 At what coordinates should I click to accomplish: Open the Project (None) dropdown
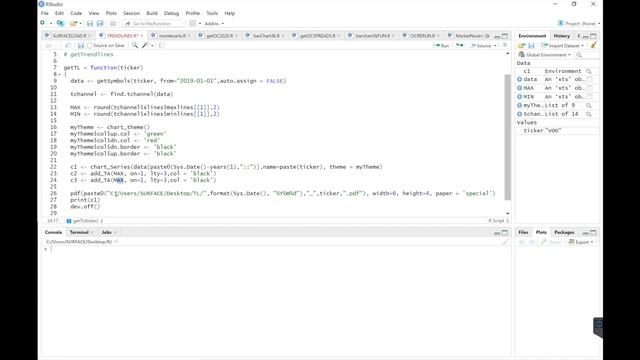(580, 24)
